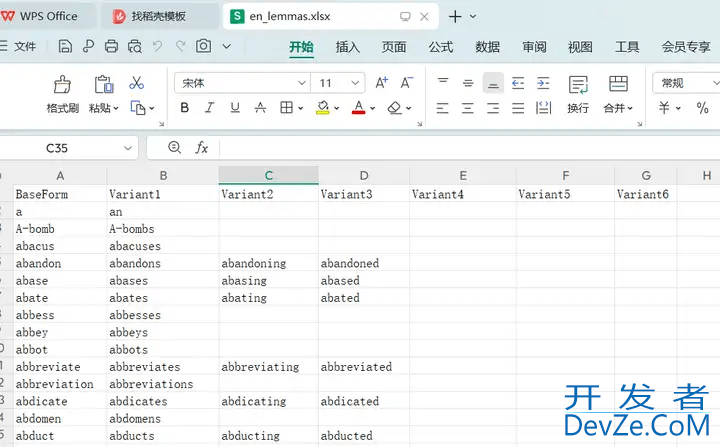Viewport: 720px width, 447px height.
Task: Click the screenshot camera icon
Action: coord(203,46)
